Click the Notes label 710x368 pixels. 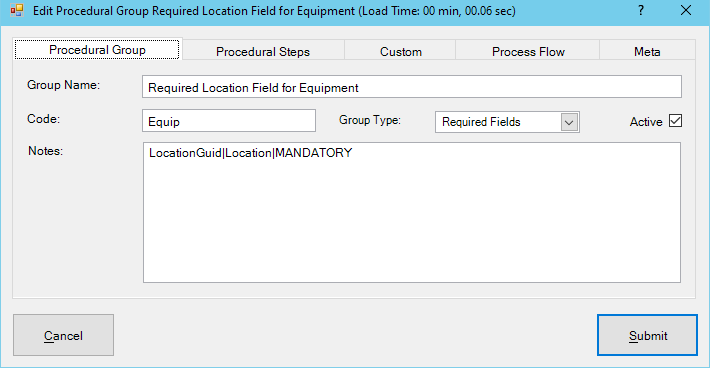click(45, 151)
